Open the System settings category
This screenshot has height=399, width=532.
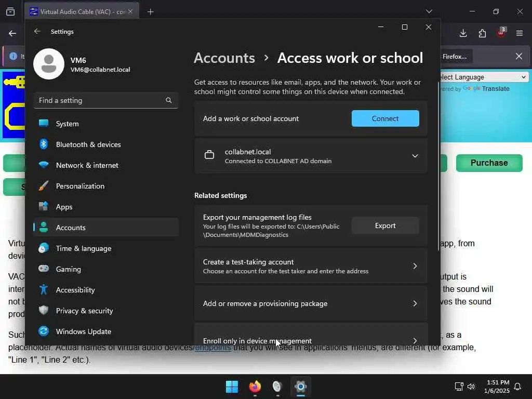(106, 124)
